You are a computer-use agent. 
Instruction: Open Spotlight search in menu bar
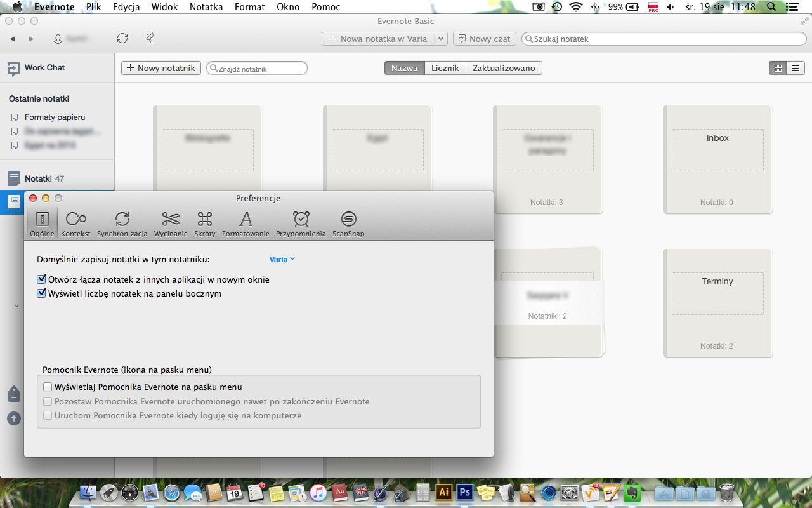pyautogui.click(x=771, y=7)
